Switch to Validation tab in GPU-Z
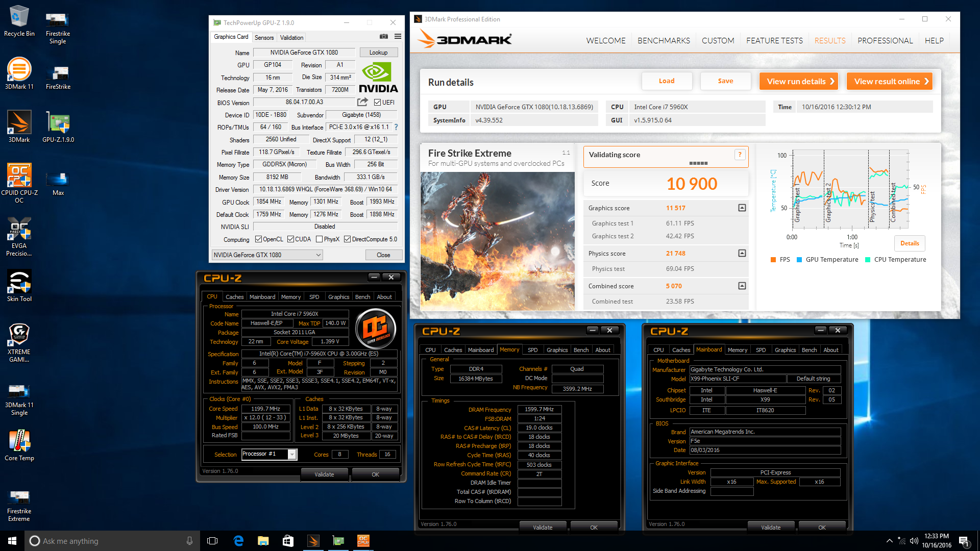Viewport: 980px width, 551px height. [291, 38]
